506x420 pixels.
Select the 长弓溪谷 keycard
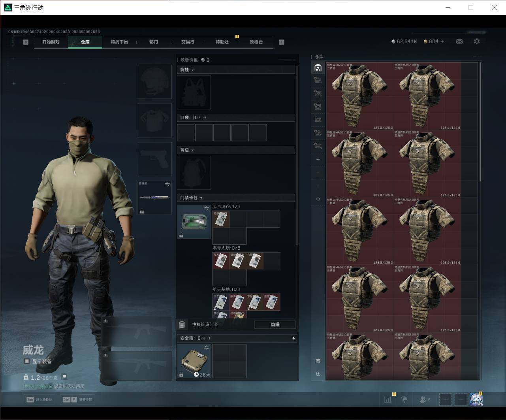(x=221, y=219)
